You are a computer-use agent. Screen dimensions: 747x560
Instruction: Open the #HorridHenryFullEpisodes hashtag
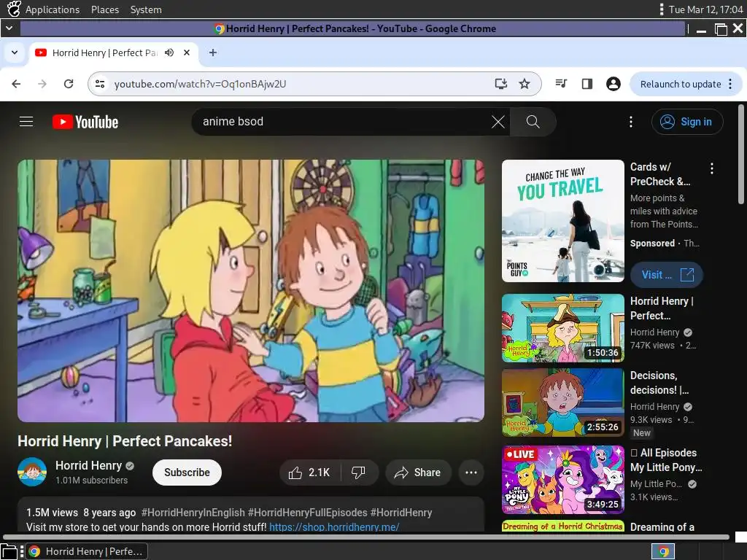[x=307, y=513]
